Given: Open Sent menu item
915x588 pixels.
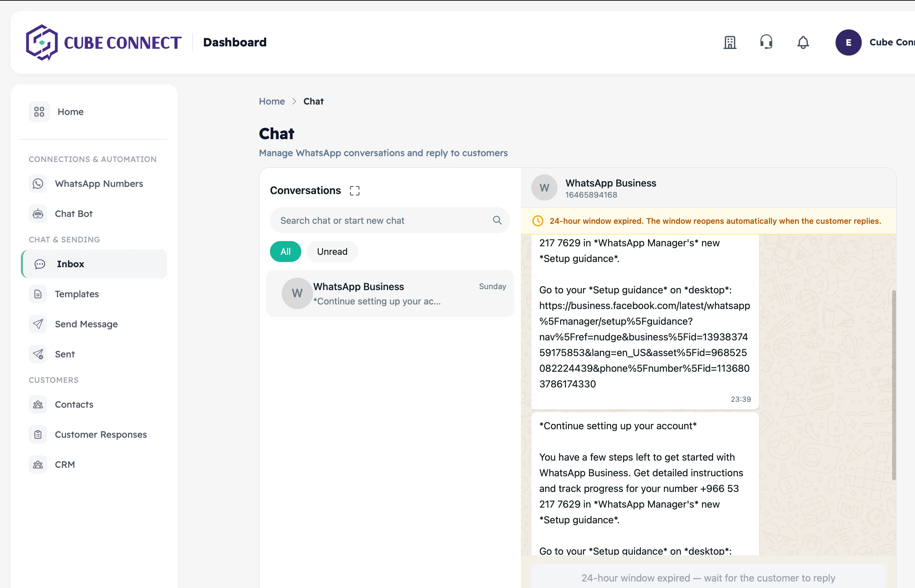Looking at the screenshot, I should [x=94, y=354].
